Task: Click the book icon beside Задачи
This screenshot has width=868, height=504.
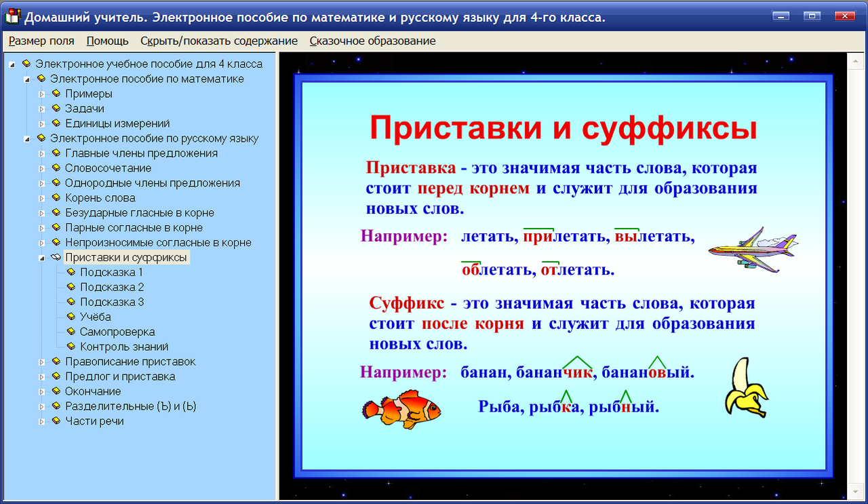Action: (56, 109)
